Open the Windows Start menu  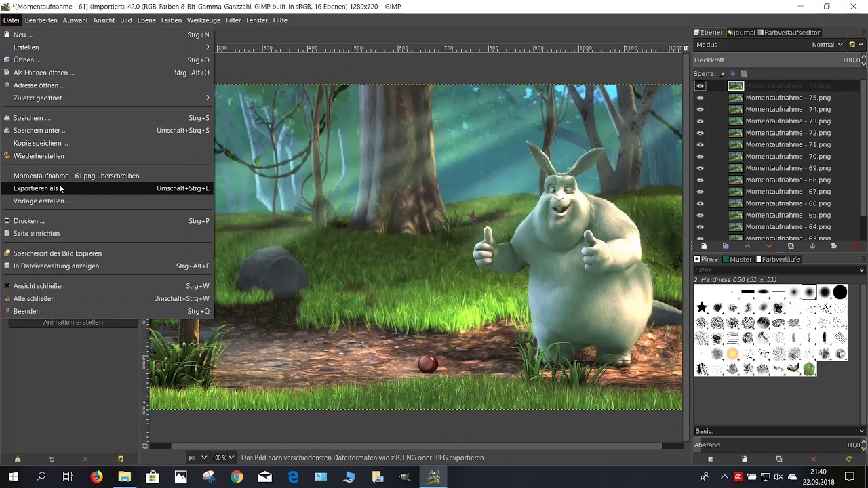pos(13,476)
